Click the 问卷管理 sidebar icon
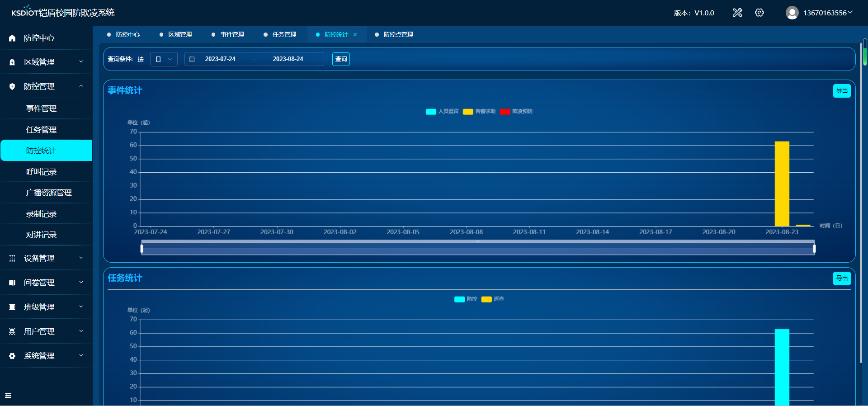The image size is (868, 406). click(12, 283)
